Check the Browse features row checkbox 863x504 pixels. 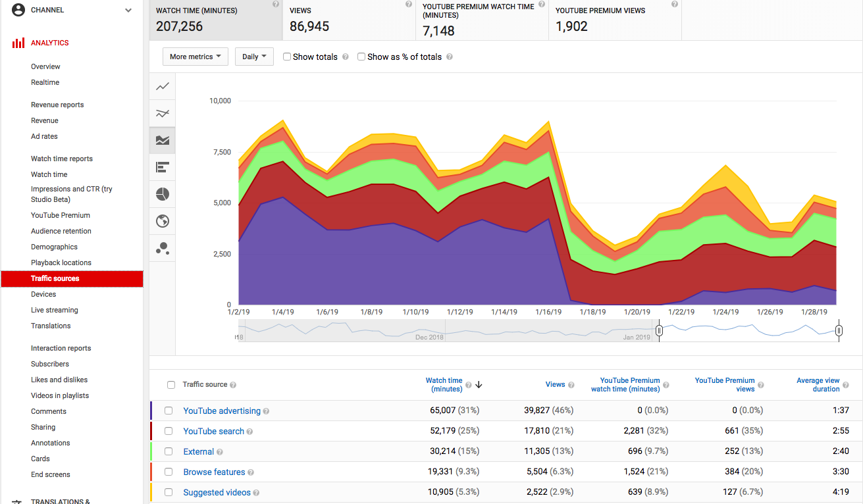pos(169,472)
